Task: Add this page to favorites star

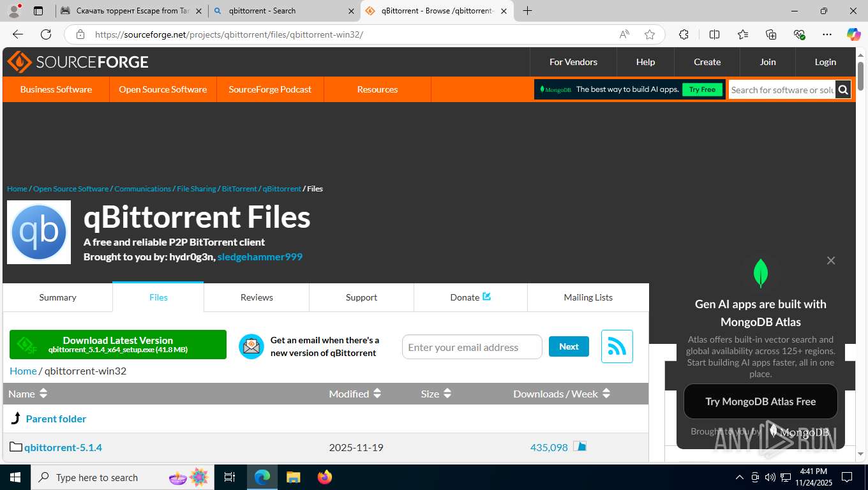Action: [x=650, y=34]
